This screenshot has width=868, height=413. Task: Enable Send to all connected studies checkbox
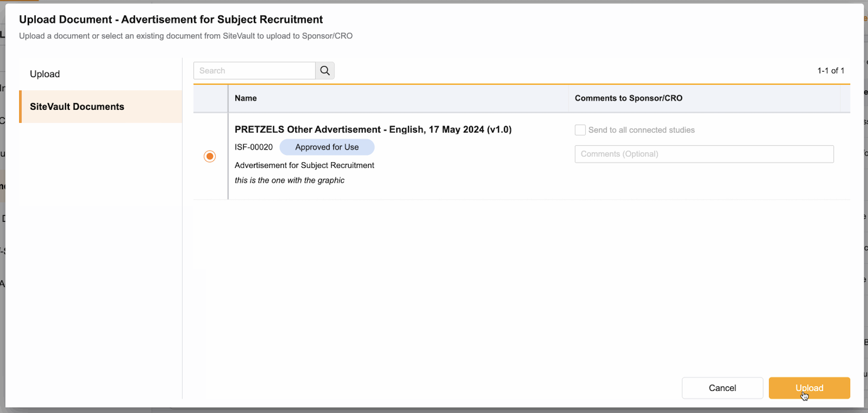(x=580, y=130)
